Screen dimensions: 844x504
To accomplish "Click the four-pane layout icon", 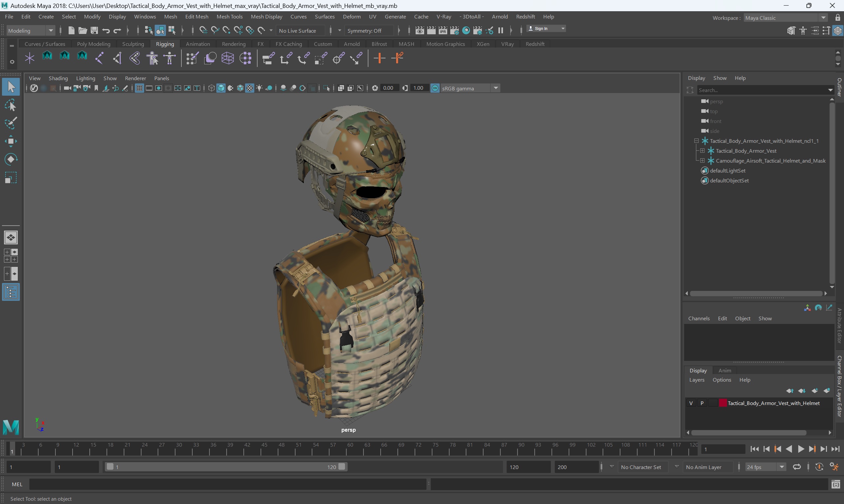I will click(11, 256).
